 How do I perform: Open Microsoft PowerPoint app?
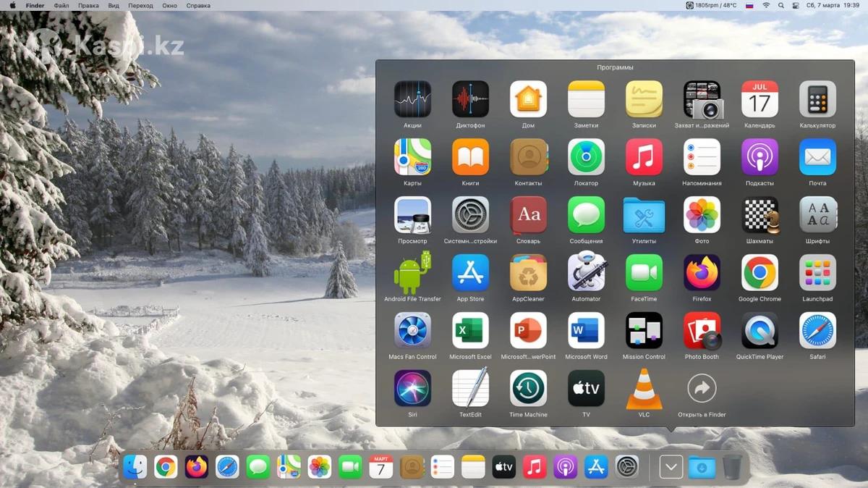[528, 332]
